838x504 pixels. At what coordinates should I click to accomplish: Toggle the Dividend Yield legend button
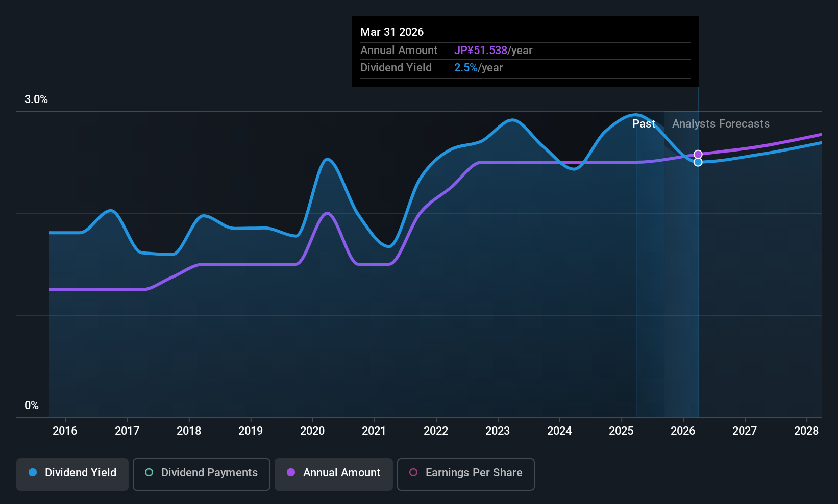[72, 474]
